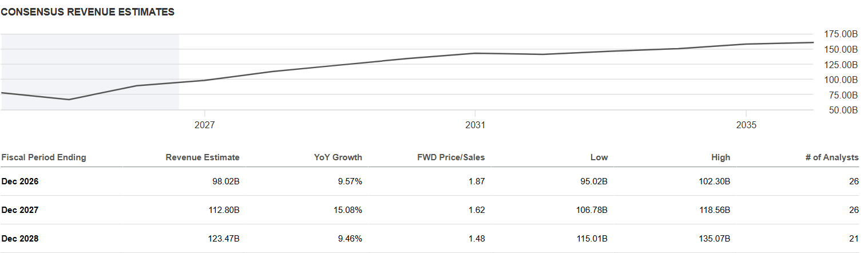Click the 98.02B revenue estimate cell

point(225,181)
